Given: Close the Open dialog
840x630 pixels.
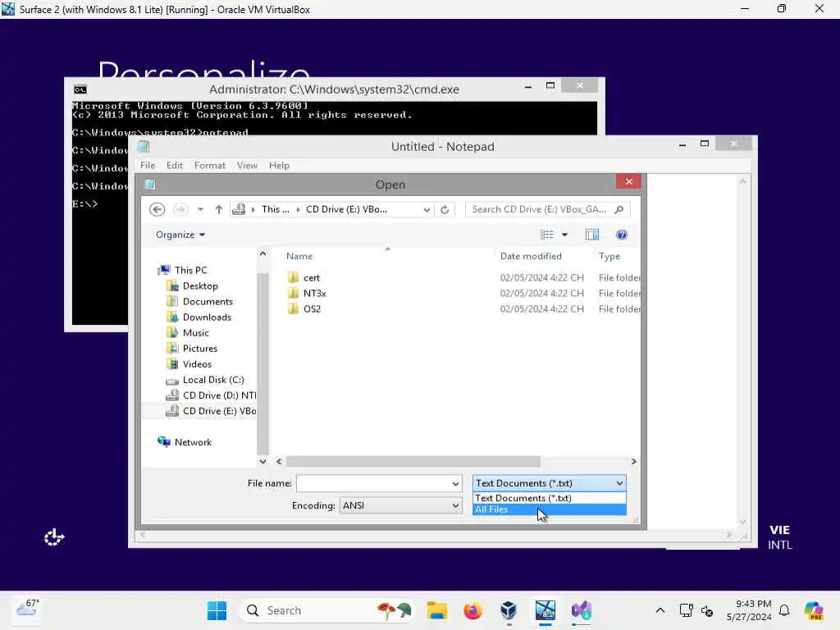Looking at the screenshot, I should pos(628,181).
